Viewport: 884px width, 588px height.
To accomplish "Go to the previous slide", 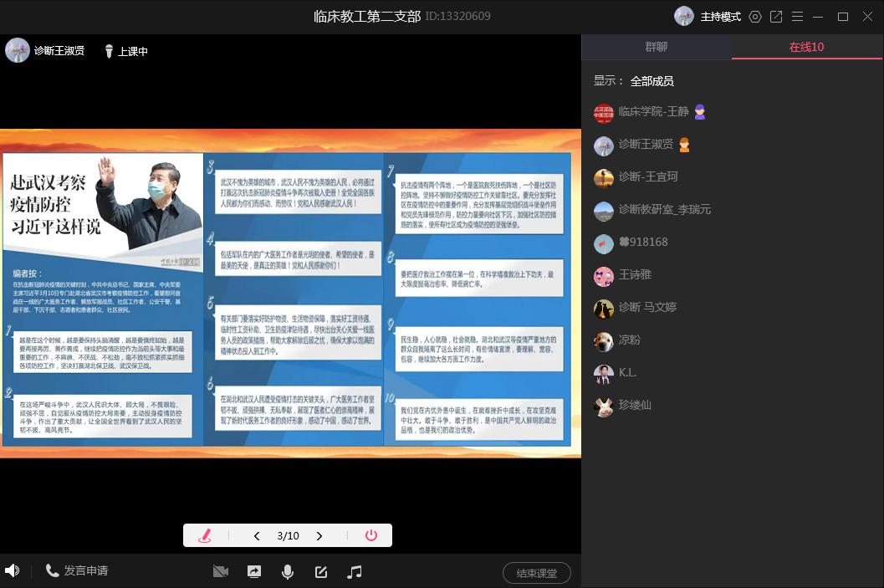I will pos(257,536).
